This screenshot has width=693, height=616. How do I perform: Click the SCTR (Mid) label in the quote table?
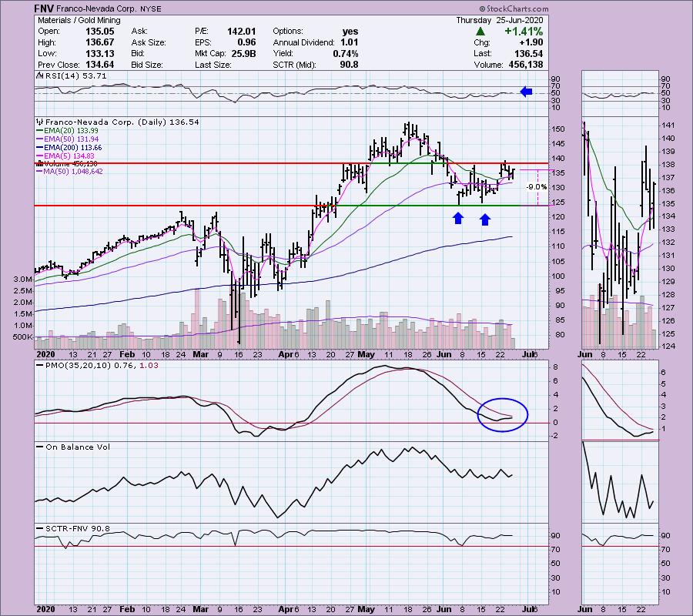tap(294, 65)
